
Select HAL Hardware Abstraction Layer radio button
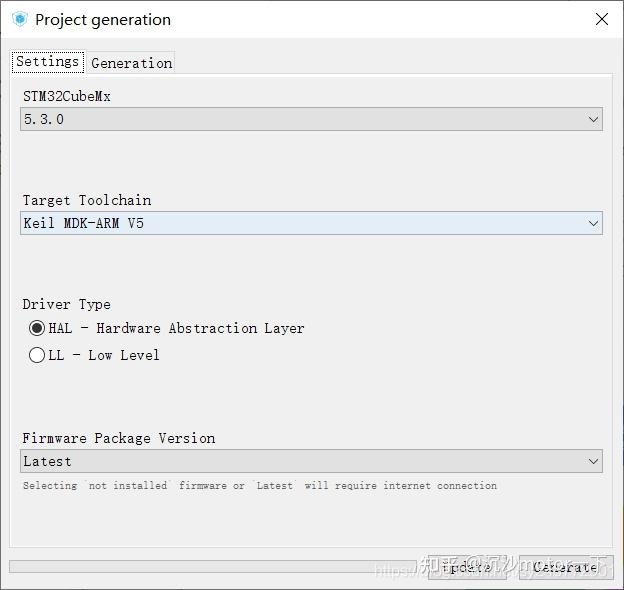coord(37,328)
